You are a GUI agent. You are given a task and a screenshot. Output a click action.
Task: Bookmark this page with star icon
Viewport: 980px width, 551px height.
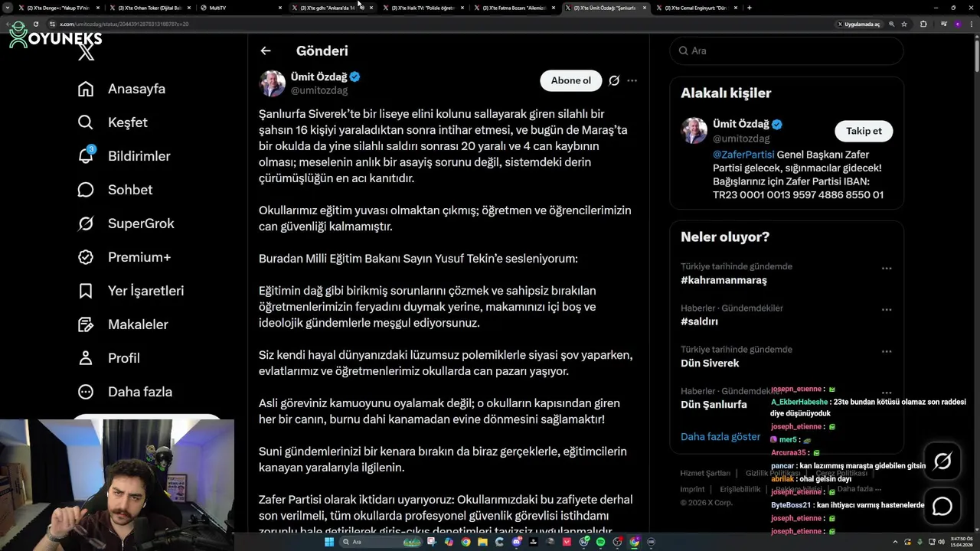pyautogui.click(x=904, y=24)
